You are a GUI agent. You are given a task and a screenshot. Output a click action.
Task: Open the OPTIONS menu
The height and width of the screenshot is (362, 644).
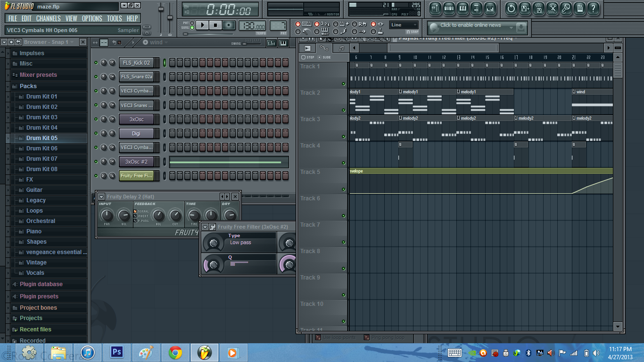coord(92,18)
